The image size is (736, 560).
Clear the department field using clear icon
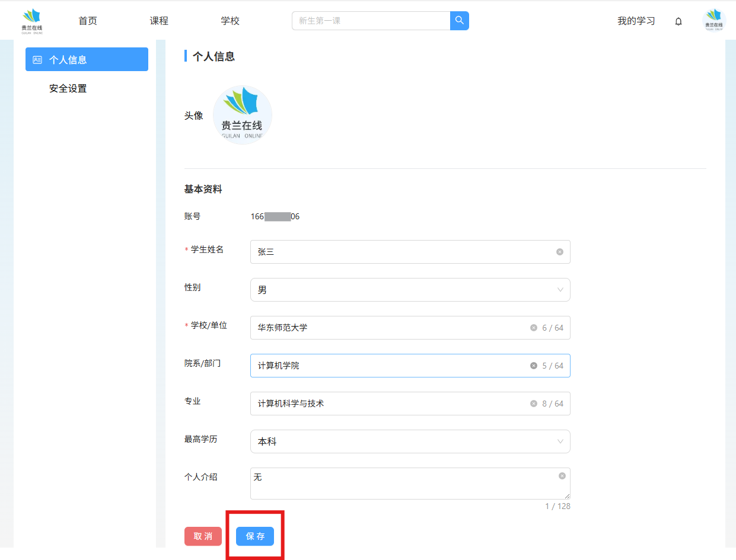[x=534, y=366]
